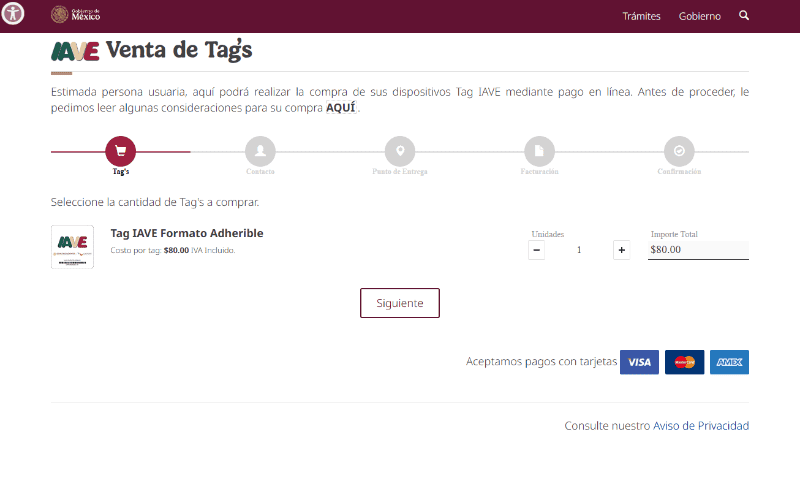Select the Tag's shopping cart step icon
Viewport: 800px width, 478px height.
[x=120, y=152]
